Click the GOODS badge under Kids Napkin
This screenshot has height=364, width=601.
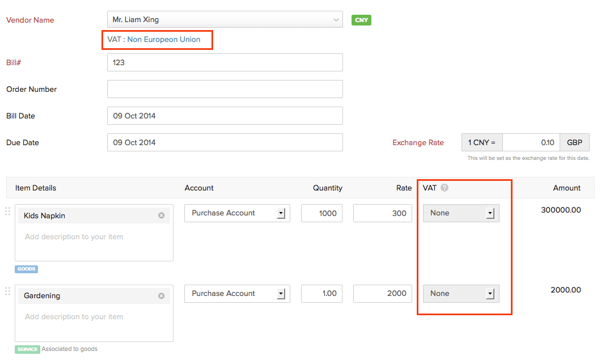point(26,269)
